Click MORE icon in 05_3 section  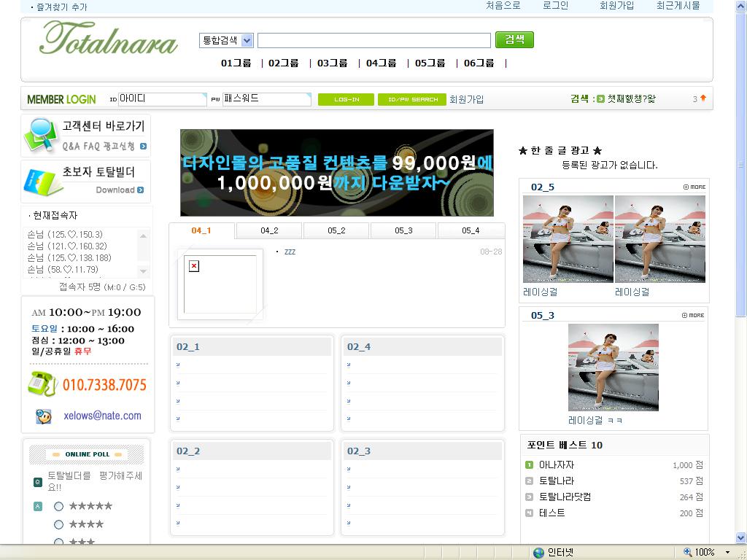[693, 315]
